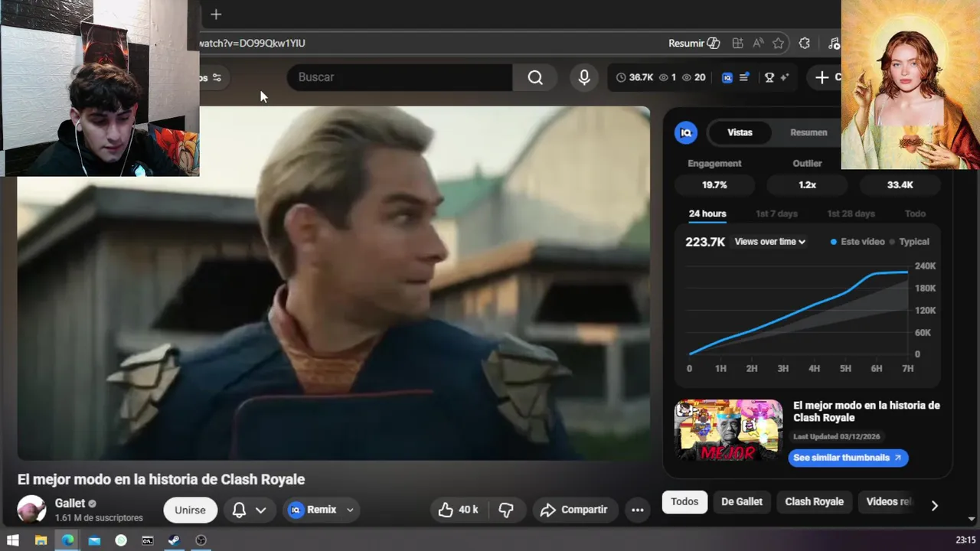Click the clock icon beside 36.7K
This screenshot has height=551, width=980.
coord(621,77)
